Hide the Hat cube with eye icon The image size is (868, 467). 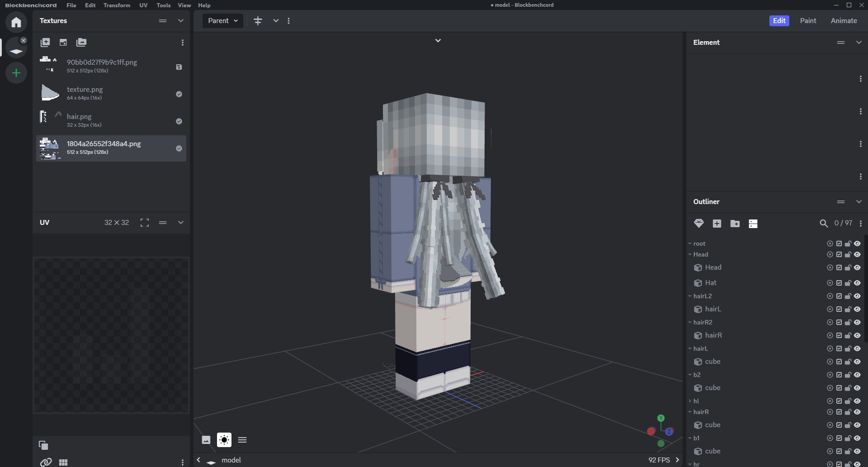coord(857,283)
